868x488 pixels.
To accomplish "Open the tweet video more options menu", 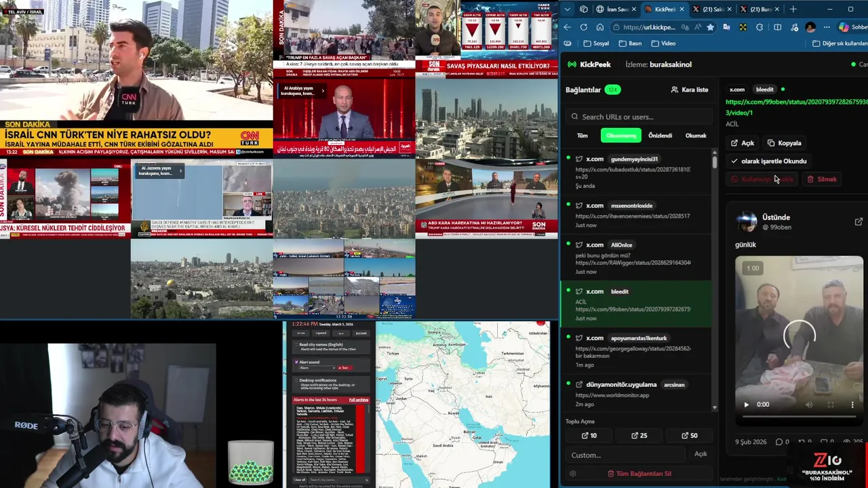I will click(x=852, y=405).
